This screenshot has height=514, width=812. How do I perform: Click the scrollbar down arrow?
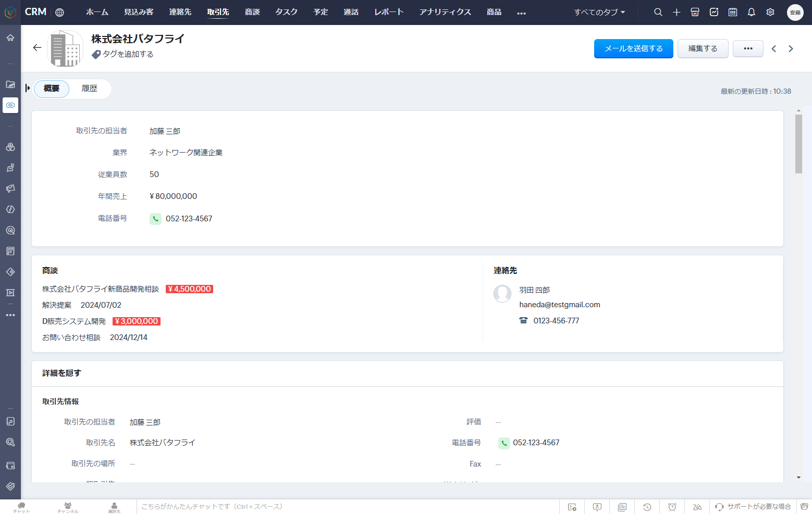798,478
